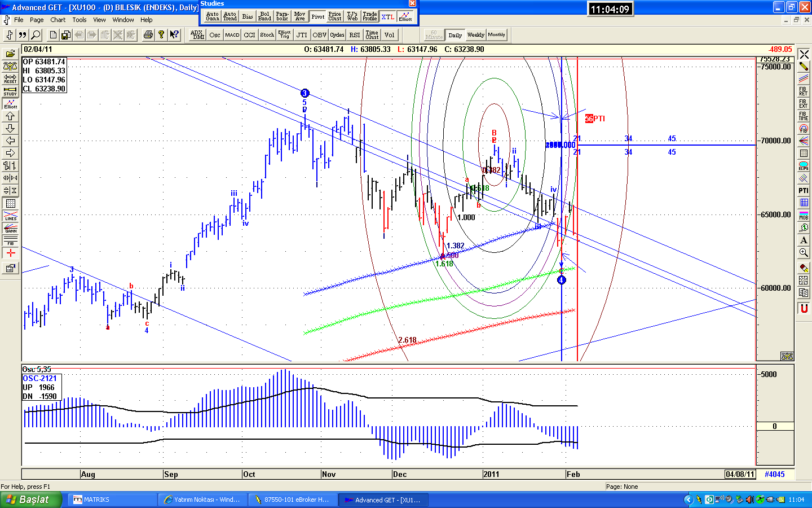
Task: Switch chart to Weekly timeframe
Action: (475, 35)
